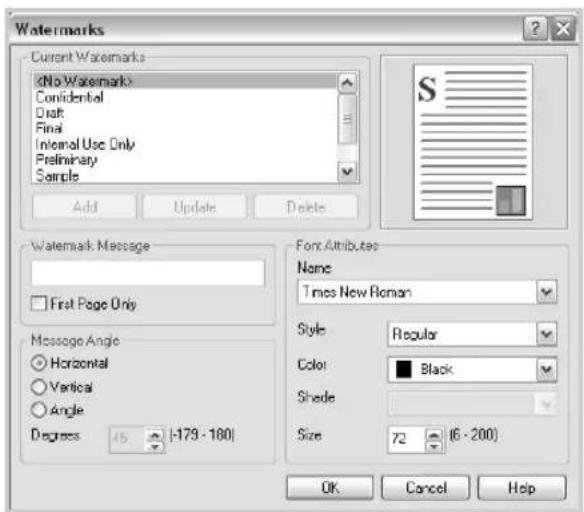Click the Cancel button
The image size is (584, 512).
tap(426, 487)
